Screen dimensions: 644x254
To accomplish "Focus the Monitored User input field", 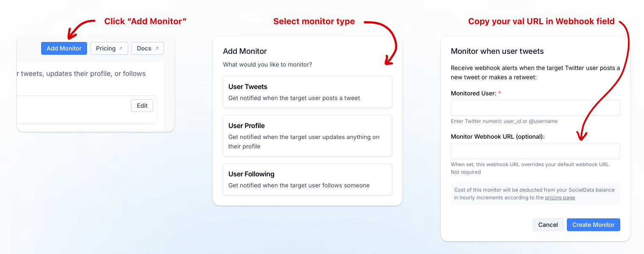I will pyautogui.click(x=535, y=108).
